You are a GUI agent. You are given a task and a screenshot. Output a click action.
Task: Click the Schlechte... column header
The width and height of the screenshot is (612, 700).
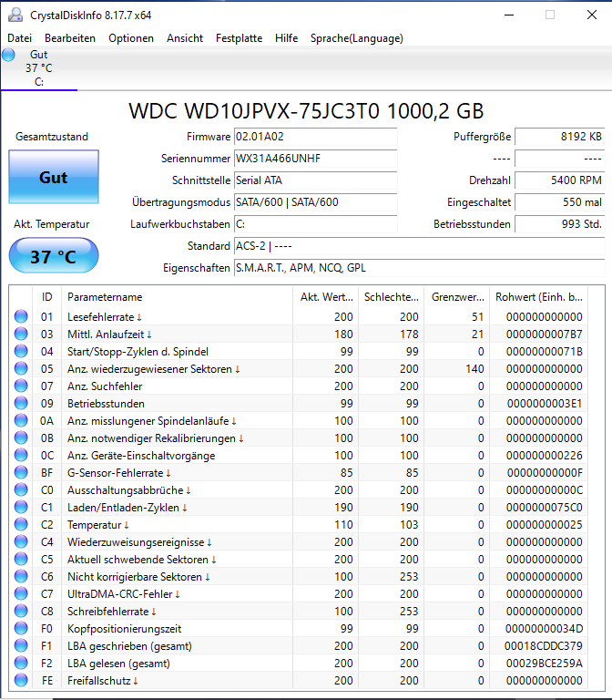tap(392, 297)
